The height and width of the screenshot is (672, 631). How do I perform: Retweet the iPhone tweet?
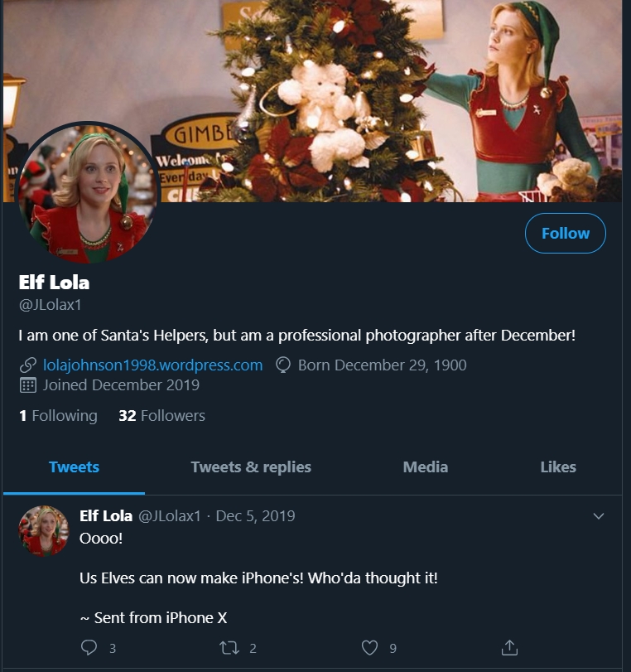click(x=229, y=648)
